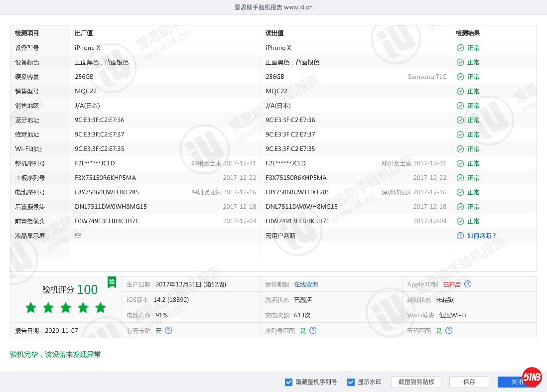This screenshot has width=547, height=392.
Task: Click the 检测结果 column header
Action: pos(468,33)
